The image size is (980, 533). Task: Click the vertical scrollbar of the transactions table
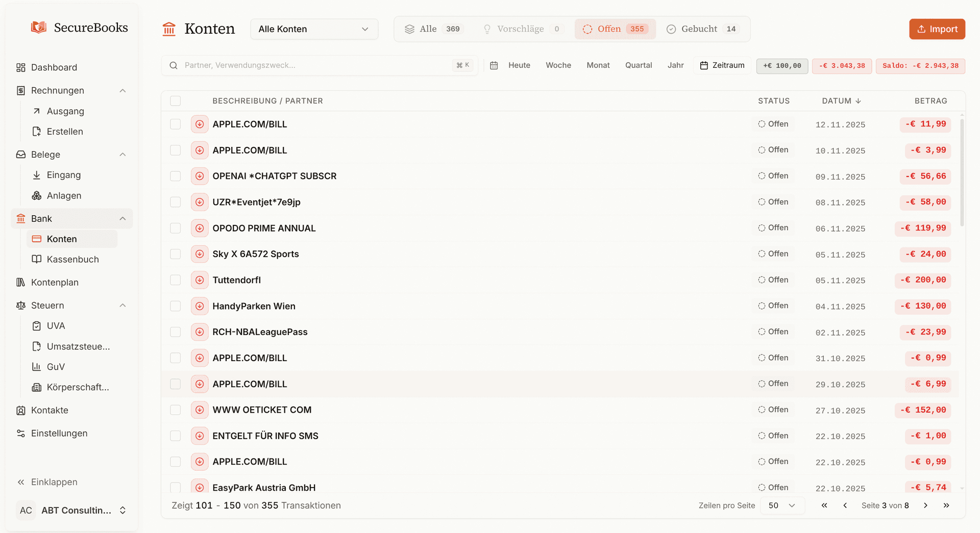962,172
